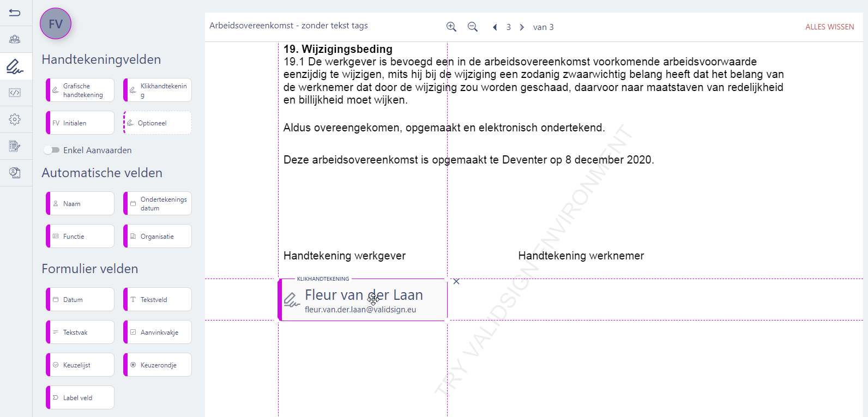This screenshot has height=417, width=868.
Task: Add the Label veld field
Action: point(80,397)
